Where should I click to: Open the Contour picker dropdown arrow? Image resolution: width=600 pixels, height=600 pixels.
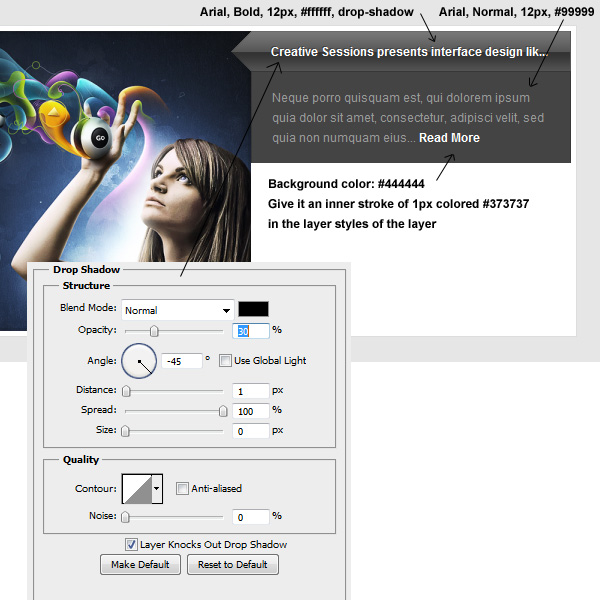tap(157, 489)
